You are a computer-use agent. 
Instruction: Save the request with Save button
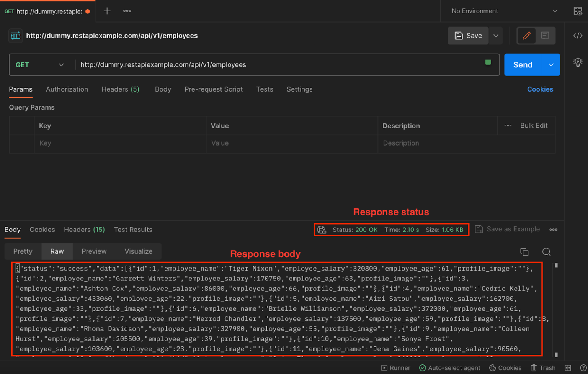pyautogui.click(x=468, y=36)
